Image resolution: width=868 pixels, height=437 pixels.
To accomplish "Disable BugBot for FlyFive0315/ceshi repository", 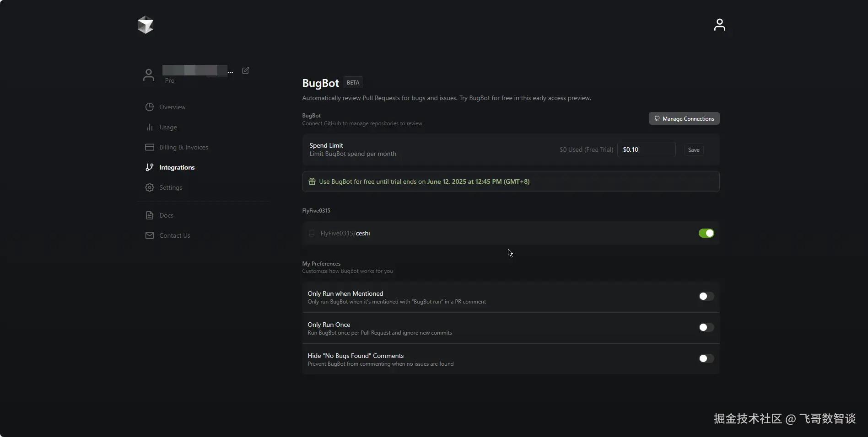I will coord(706,233).
